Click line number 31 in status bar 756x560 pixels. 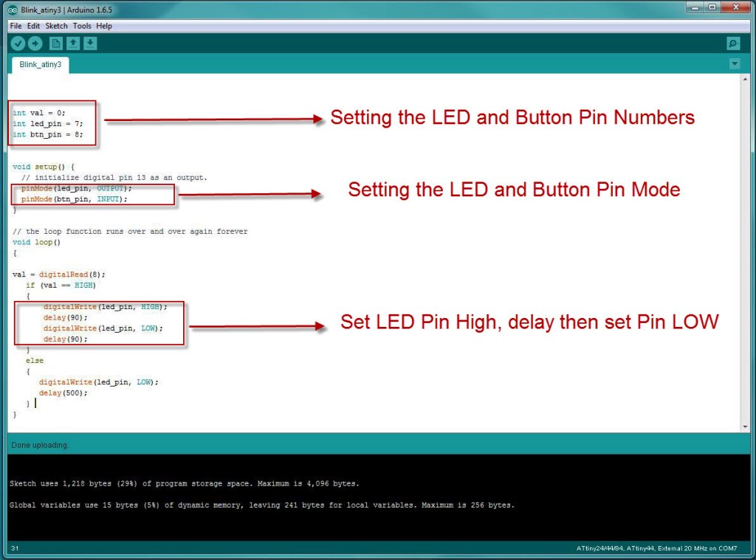[15, 548]
